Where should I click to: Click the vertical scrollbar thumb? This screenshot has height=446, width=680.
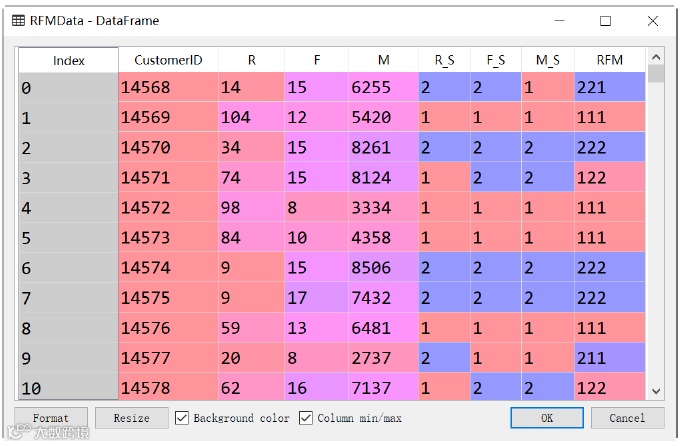pos(656,74)
